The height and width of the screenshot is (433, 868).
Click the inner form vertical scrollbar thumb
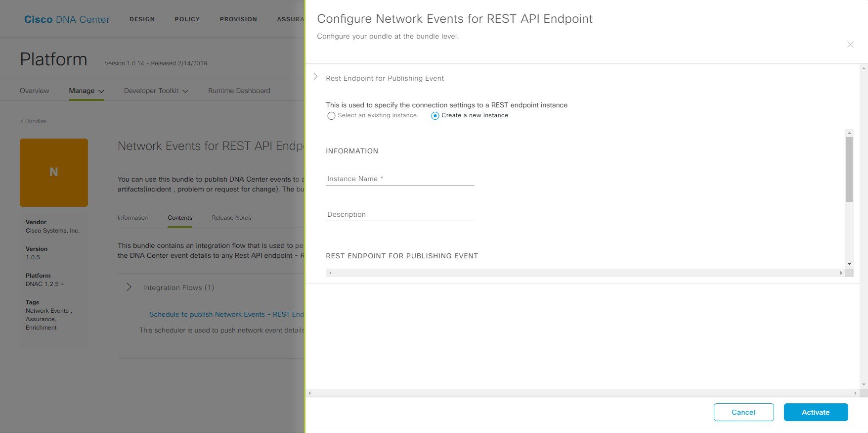[x=849, y=170]
